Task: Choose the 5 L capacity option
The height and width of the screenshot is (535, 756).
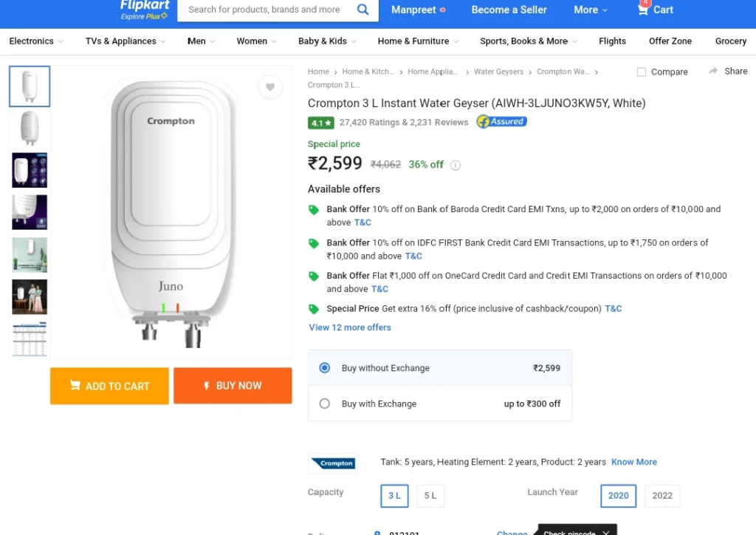Action: point(430,496)
